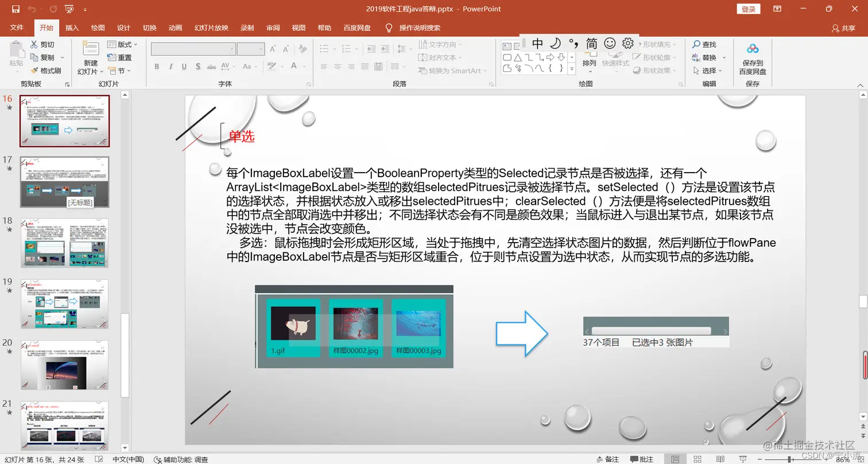Select the triangle shape in the shapes gallery
This screenshot has width=868, height=464.
[518, 57]
